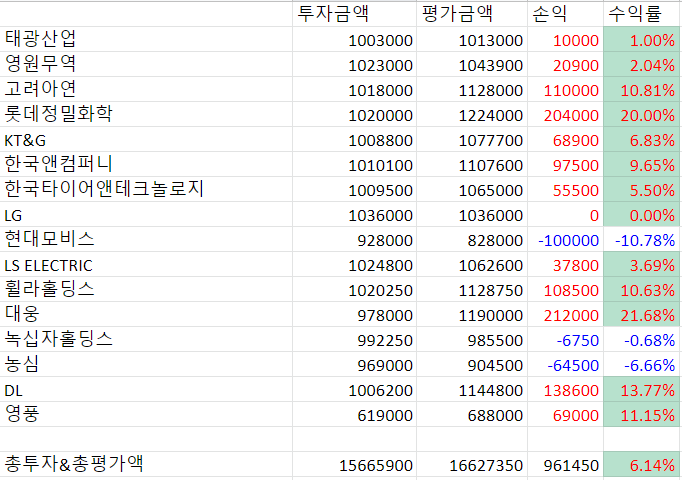This screenshot has width=682, height=480.
Task: Select 태광산업 return 1.00%
Action: [642, 39]
